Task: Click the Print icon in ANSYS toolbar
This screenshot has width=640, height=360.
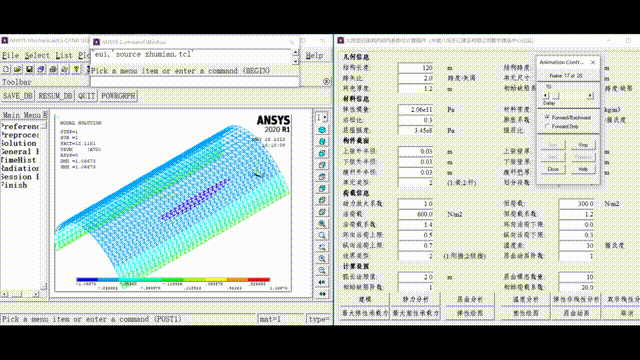Action: 53,70
